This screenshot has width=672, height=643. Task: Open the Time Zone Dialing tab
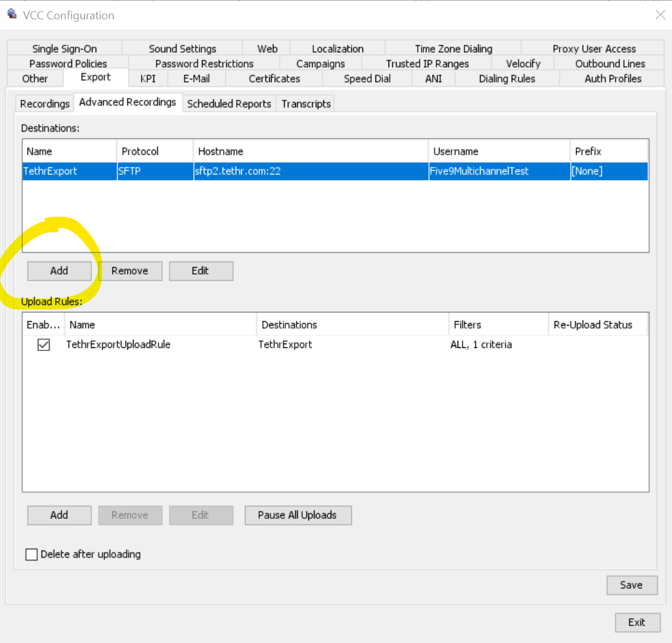(453, 48)
